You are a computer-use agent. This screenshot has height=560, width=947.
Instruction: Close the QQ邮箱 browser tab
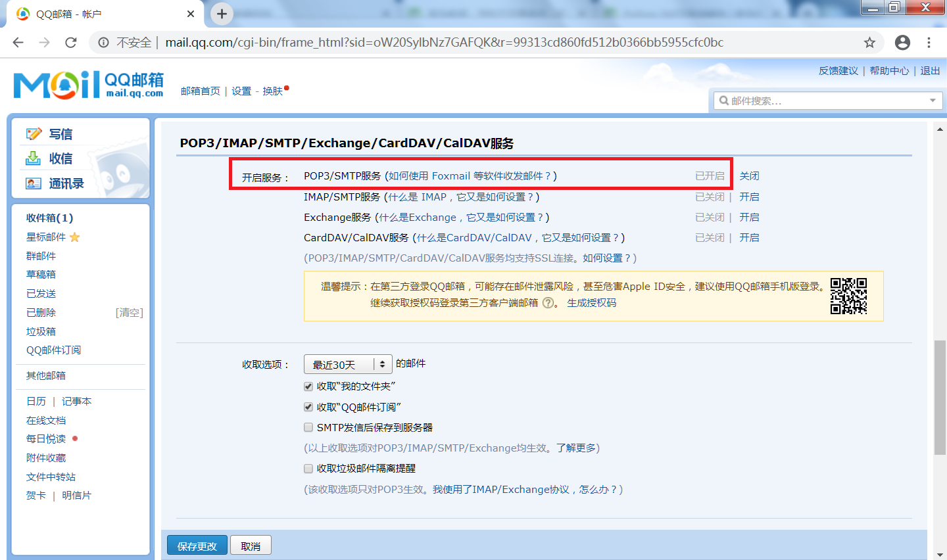coord(191,14)
